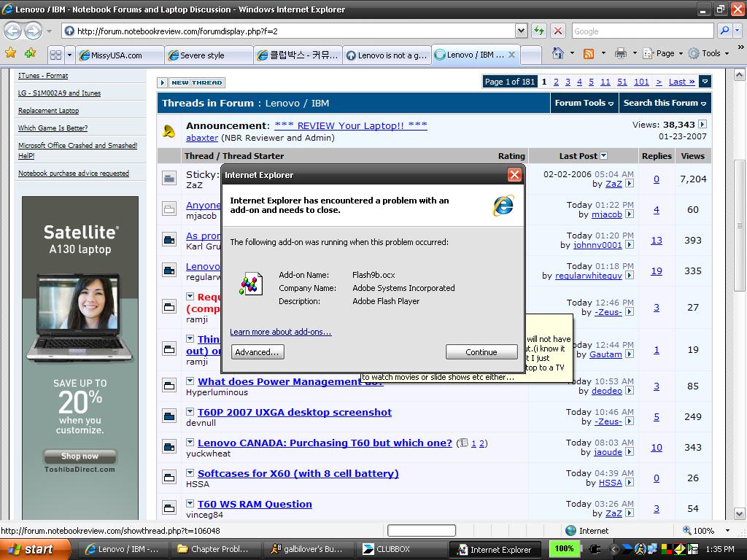The height and width of the screenshot is (560, 747).
Task: Open the Search this Forum dropdown
Action: click(665, 103)
